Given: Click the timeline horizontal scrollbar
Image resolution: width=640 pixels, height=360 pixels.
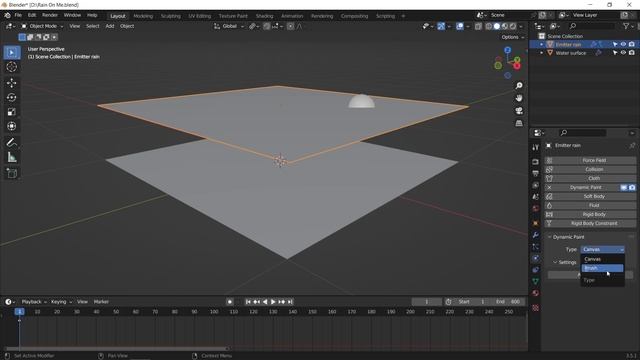Looking at the screenshot, I should coord(117,349).
